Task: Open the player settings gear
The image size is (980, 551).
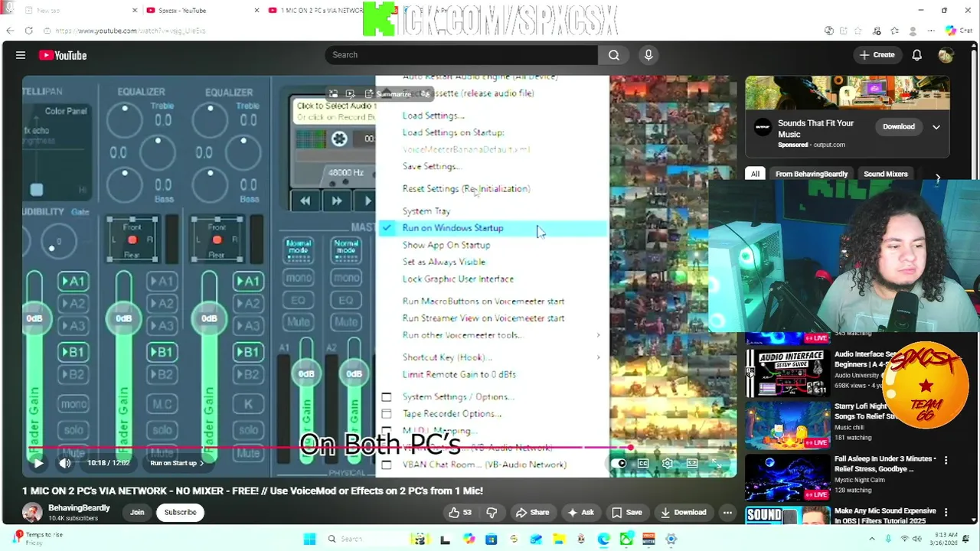Action: click(668, 463)
